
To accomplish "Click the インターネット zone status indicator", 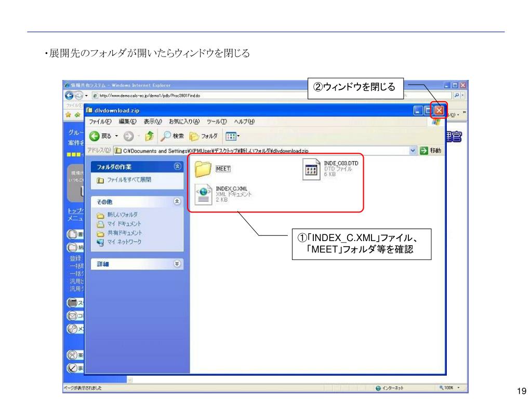I will click(x=390, y=388).
